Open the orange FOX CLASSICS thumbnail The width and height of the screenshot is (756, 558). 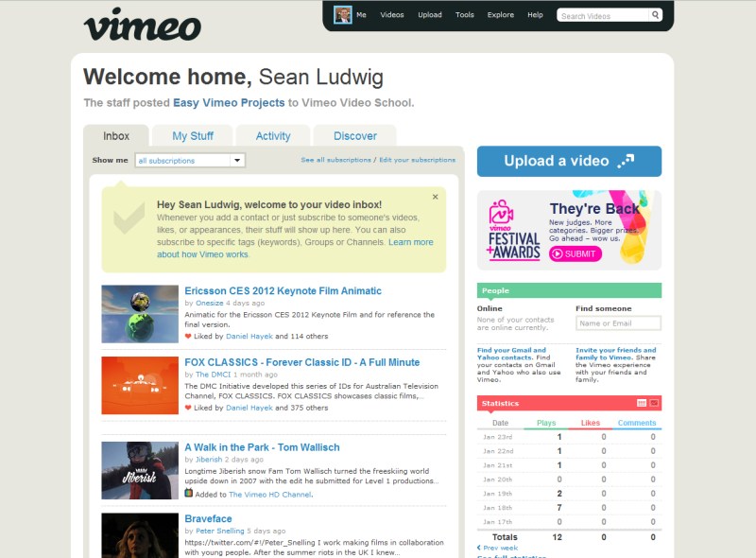click(140, 386)
